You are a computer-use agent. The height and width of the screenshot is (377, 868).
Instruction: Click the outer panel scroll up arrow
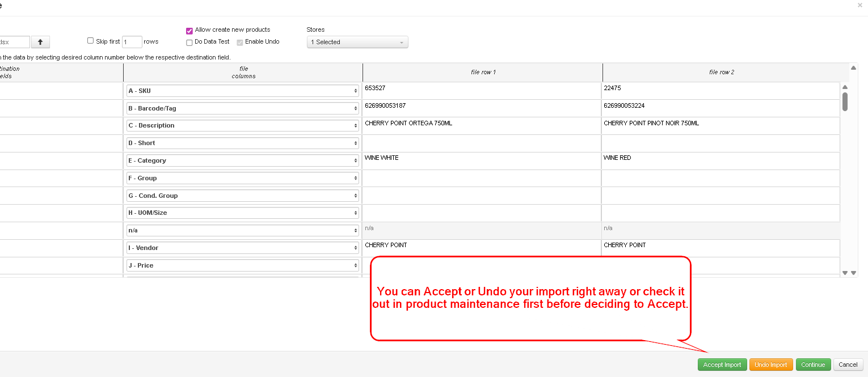click(x=853, y=68)
